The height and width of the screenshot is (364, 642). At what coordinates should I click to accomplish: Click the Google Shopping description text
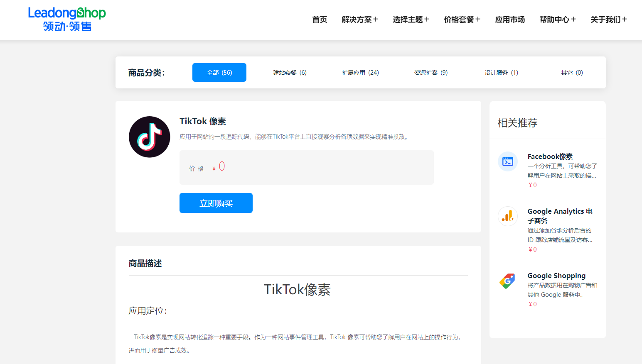click(562, 290)
